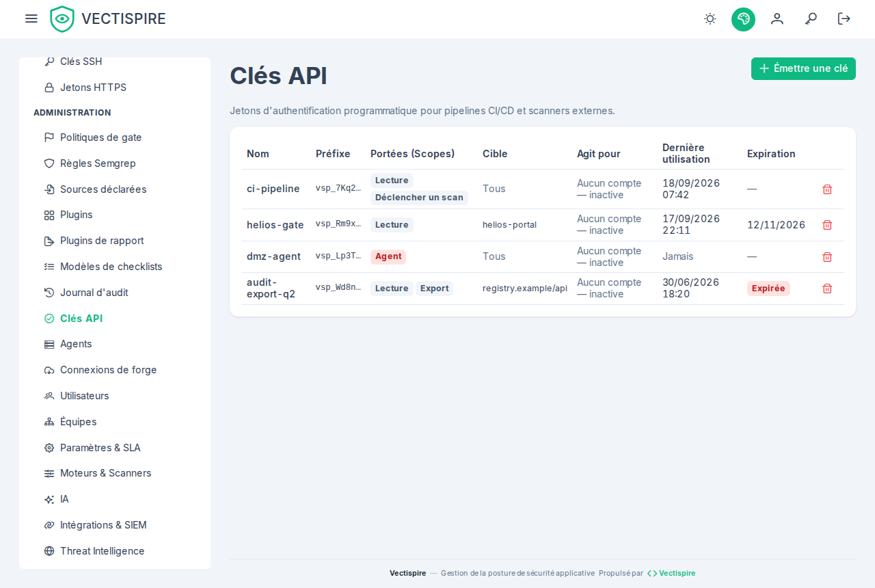Log out using the exit icon
Screen dimensions: 875x588
(844, 18)
